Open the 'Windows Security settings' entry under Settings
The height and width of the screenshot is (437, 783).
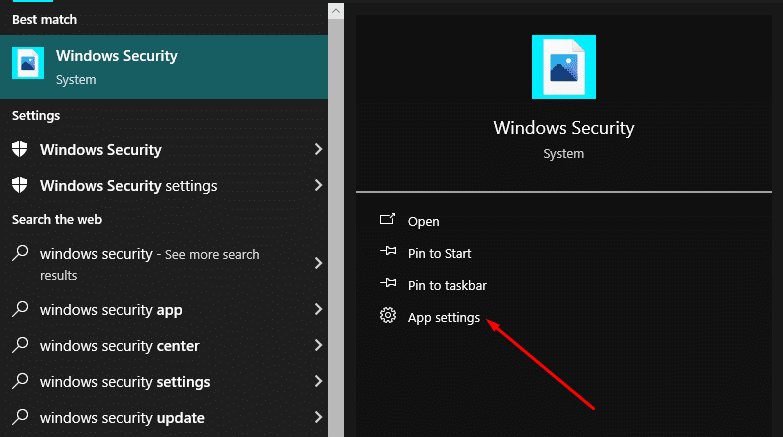coord(164,185)
